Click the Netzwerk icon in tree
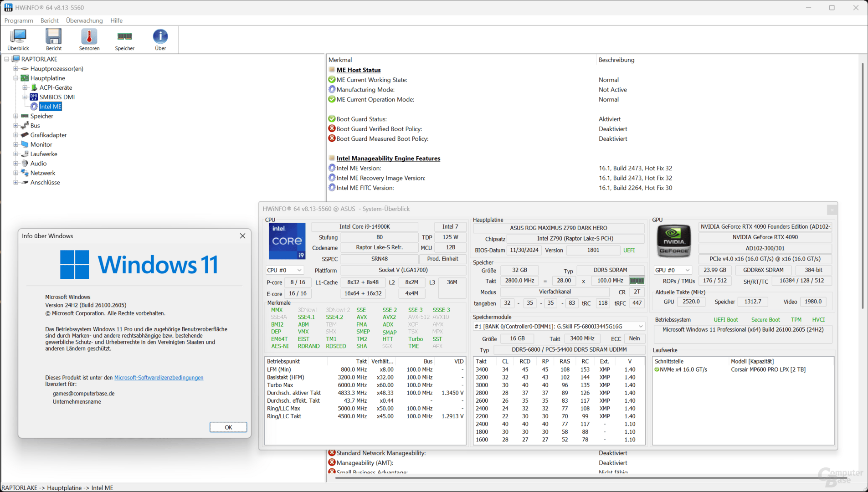 pos(25,173)
